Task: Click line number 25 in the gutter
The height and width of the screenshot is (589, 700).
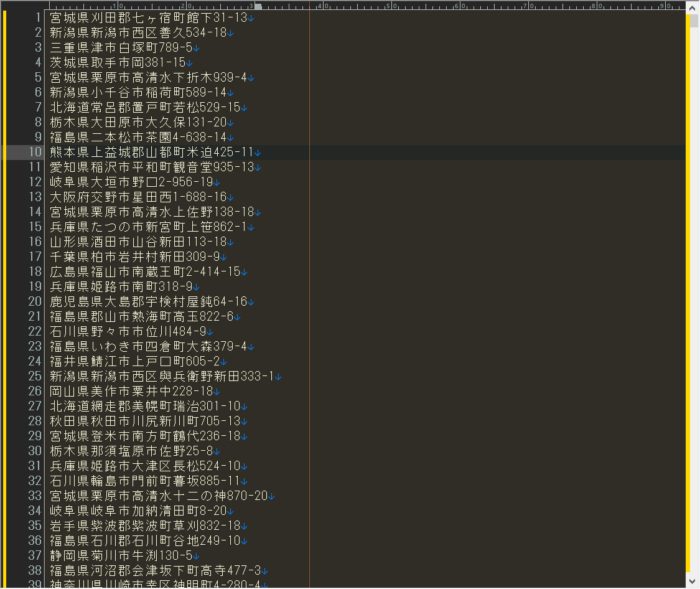Action: coord(35,376)
